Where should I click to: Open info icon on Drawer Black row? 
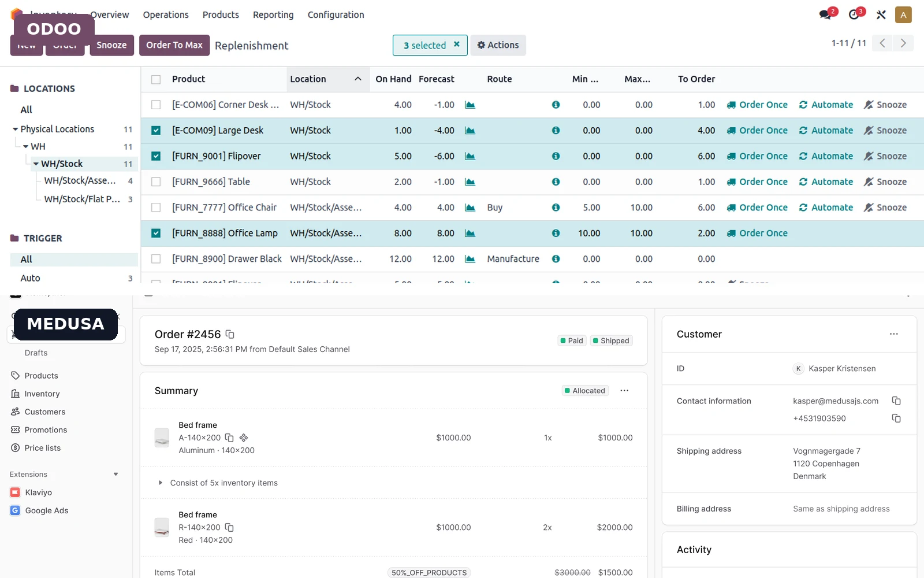tap(556, 259)
